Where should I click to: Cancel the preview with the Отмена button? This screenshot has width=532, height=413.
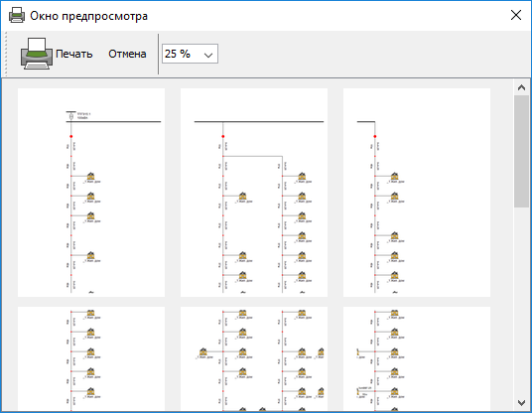tap(127, 54)
